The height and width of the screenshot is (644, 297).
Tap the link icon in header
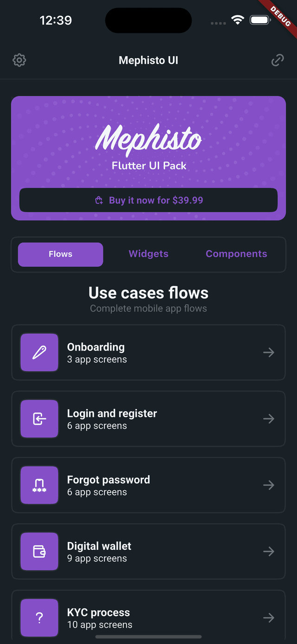click(x=278, y=60)
